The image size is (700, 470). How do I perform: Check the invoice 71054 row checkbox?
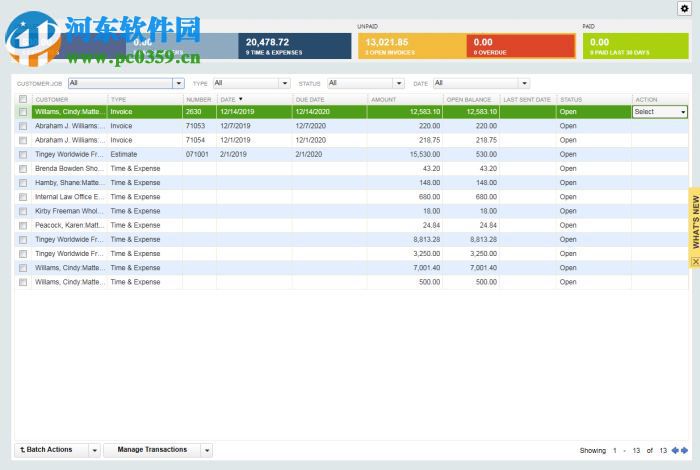(23, 141)
